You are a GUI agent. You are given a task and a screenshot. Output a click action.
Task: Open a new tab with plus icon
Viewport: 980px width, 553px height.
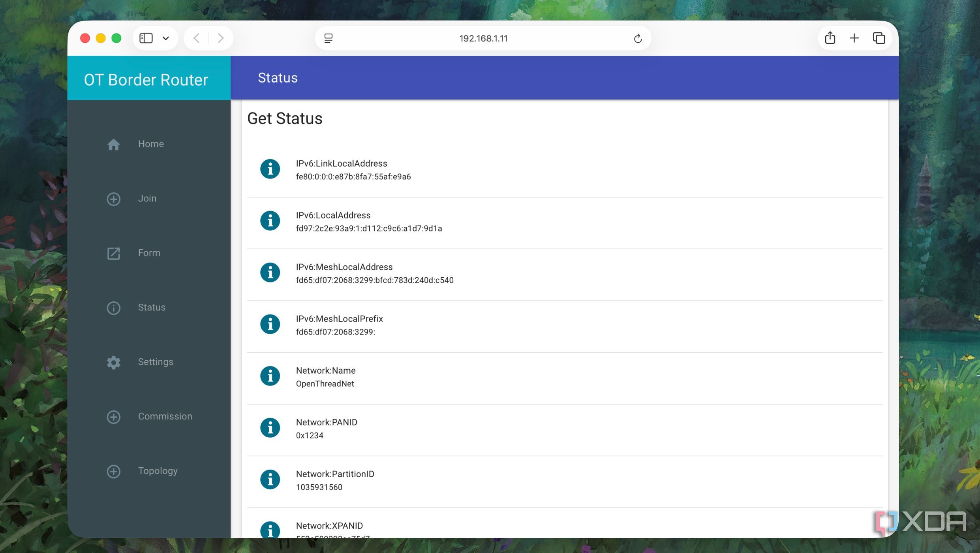[854, 38]
